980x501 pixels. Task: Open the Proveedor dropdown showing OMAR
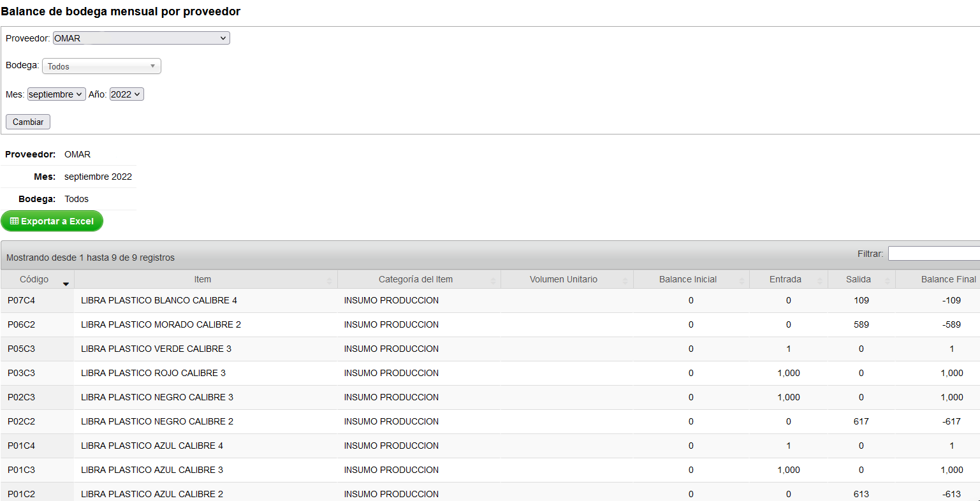click(141, 38)
